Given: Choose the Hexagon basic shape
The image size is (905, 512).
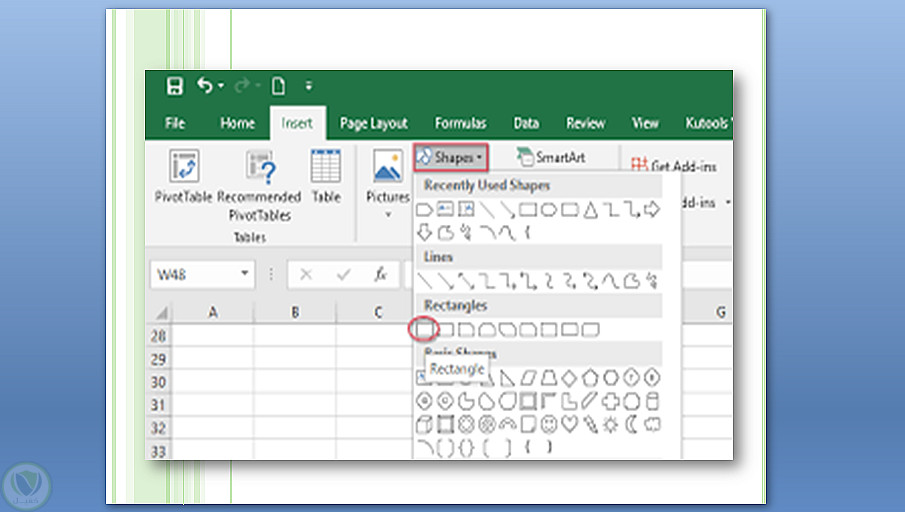Looking at the screenshot, I should click(x=611, y=378).
